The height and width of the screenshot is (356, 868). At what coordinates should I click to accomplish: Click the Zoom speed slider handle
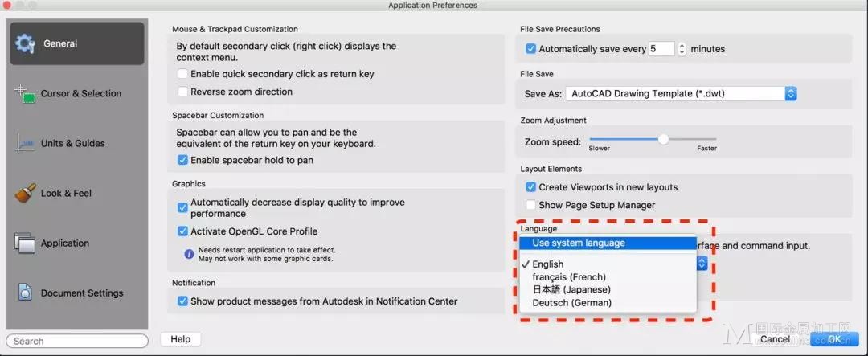[x=663, y=140]
